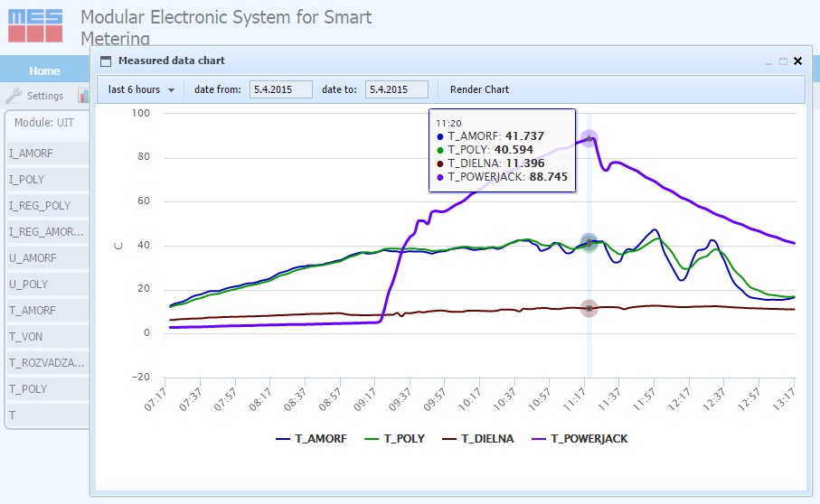Minimize the Measured data chart window
820x504 pixels.
point(768,61)
